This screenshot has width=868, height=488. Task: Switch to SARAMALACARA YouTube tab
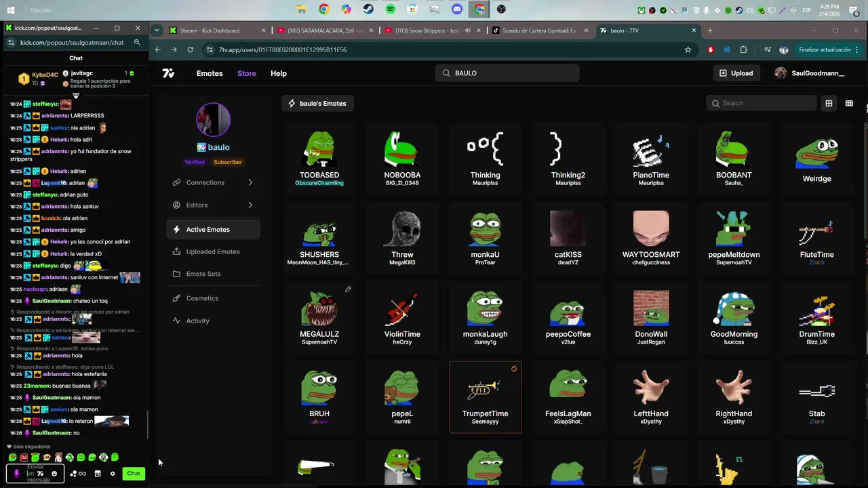(x=325, y=30)
